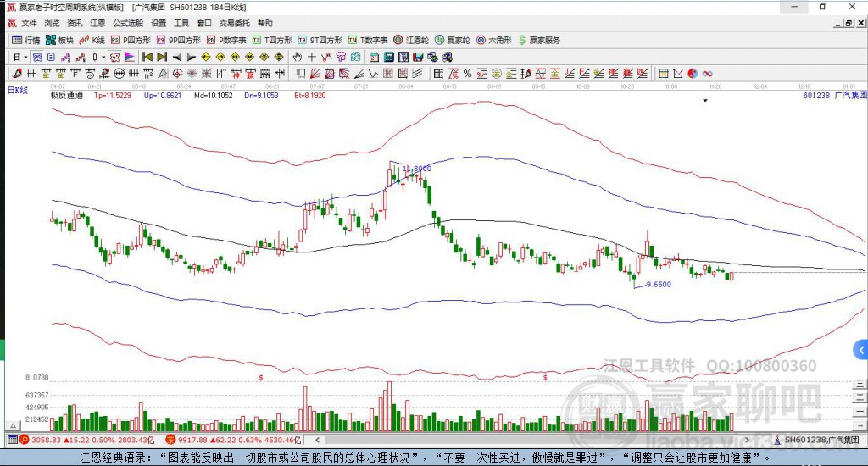Image resolution: width=868 pixels, height=466 pixels.
Task: Click the status bar grid icon
Action: point(12,440)
